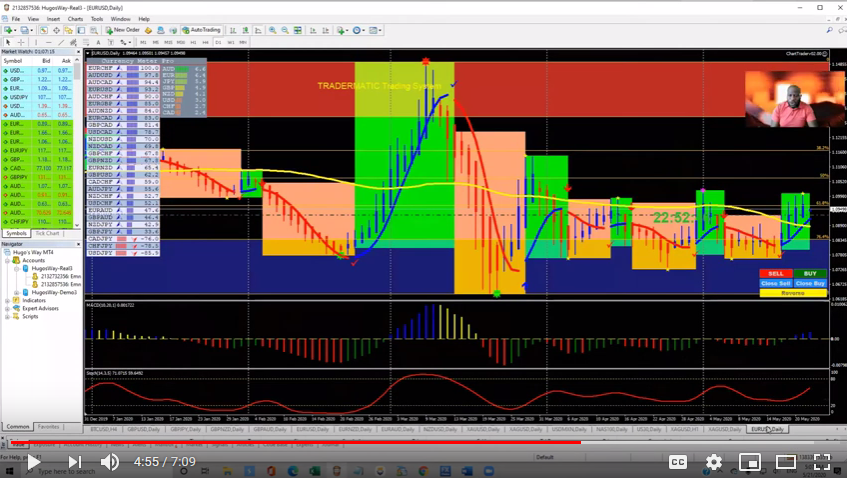Collapse the HugosWay-Real3 node
This screenshot has height=478, width=847.
click(17, 268)
